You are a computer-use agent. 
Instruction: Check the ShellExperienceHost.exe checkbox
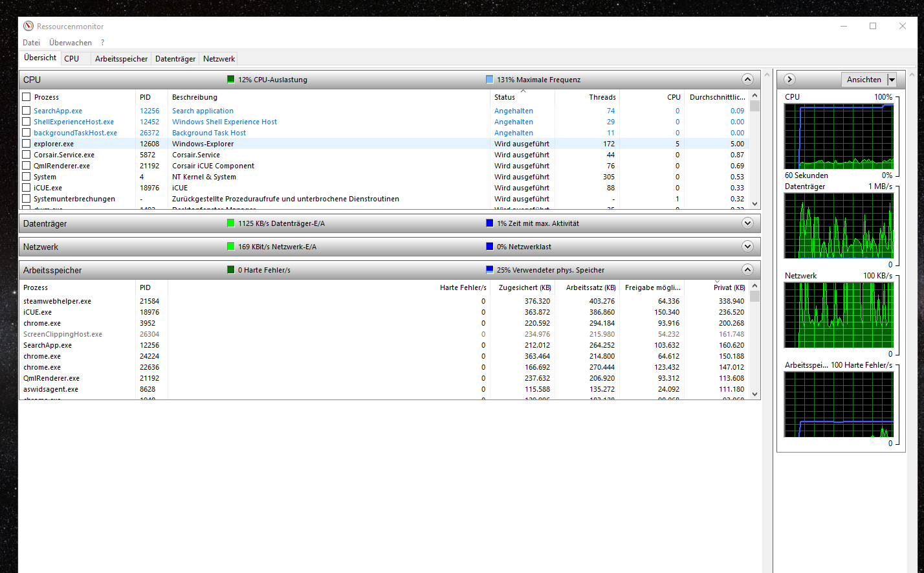(x=27, y=122)
